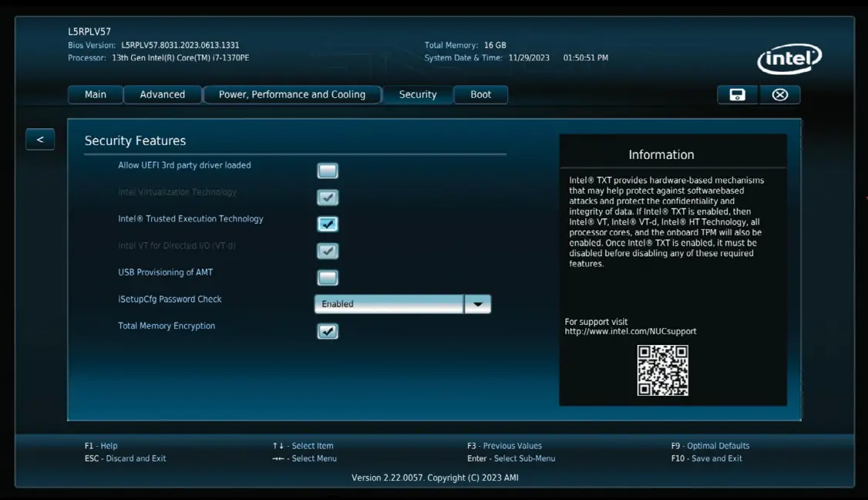Switch to the Advanced tab
Screen dimensions: 868x500
coord(162,95)
